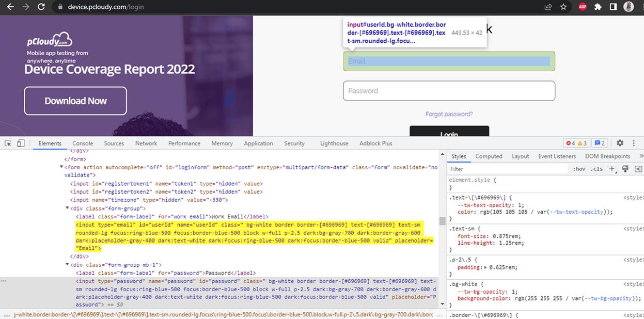Viewport: 644px width, 319px height.
Task: Open the Chrome profile avatar
Action: coord(629,7)
